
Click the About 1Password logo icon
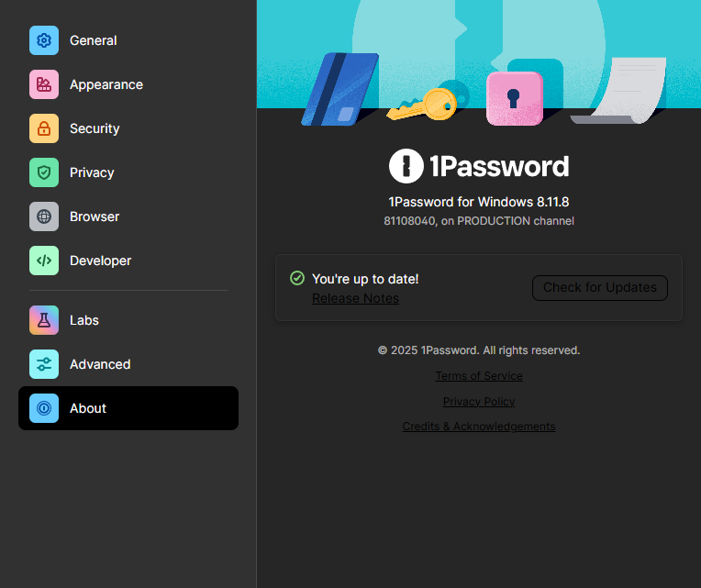tap(44, 408)
